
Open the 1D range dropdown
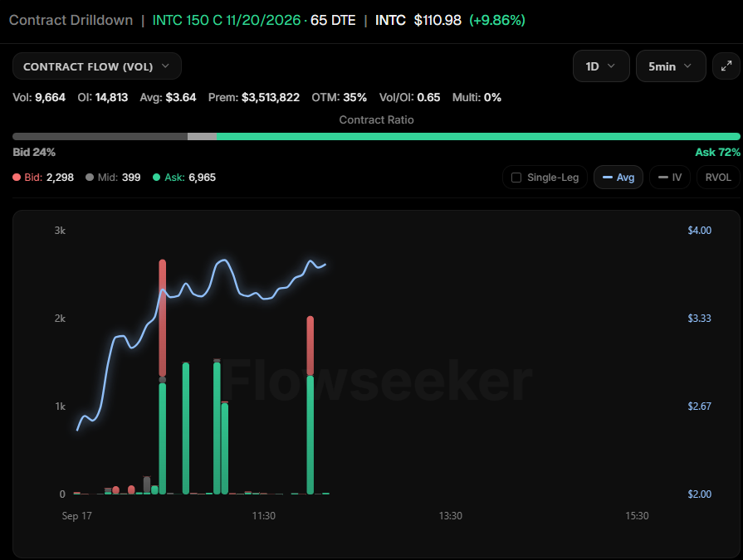coord(601,66)
